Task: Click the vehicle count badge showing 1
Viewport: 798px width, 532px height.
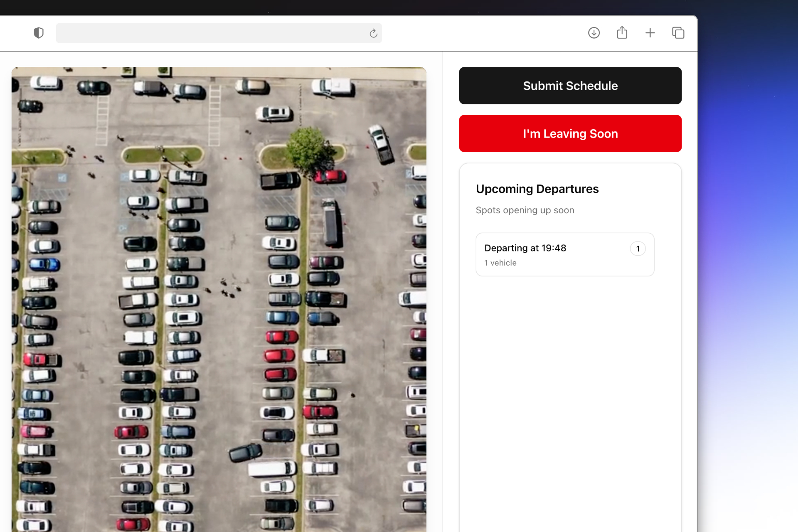Action: tap(638, 249)
